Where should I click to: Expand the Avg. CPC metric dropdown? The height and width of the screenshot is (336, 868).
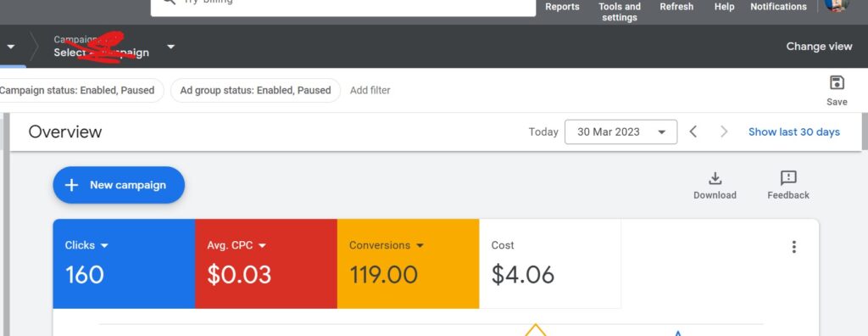pyautogui.click(x=263, y=245)
